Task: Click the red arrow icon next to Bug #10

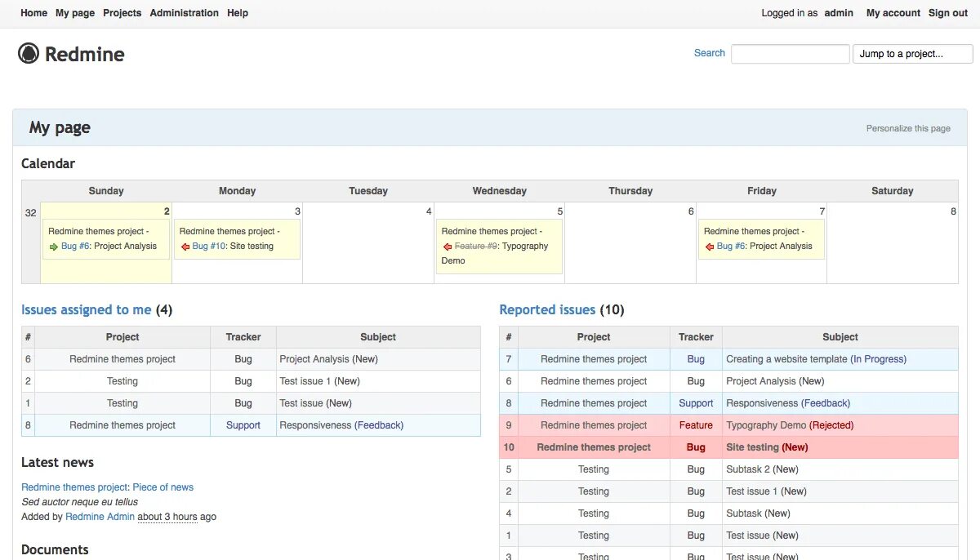Action: click(x=185, y=246)
